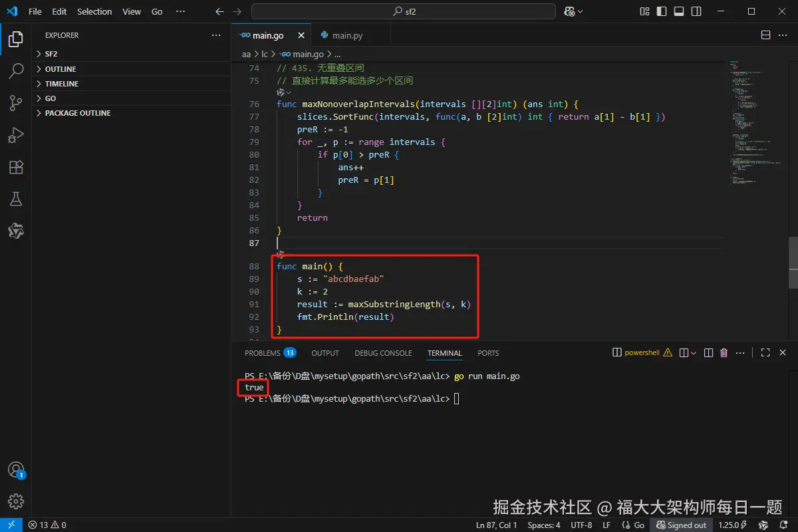Open the File menu
The width and height of the screenshot is (798, 532).
coord(35,11)
